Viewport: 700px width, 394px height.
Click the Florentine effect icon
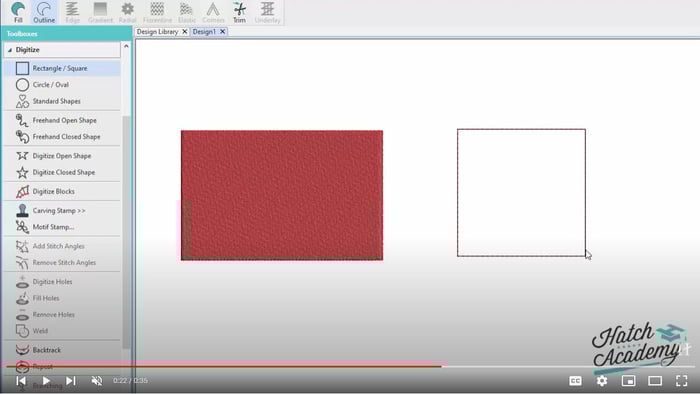coord(157,12)
